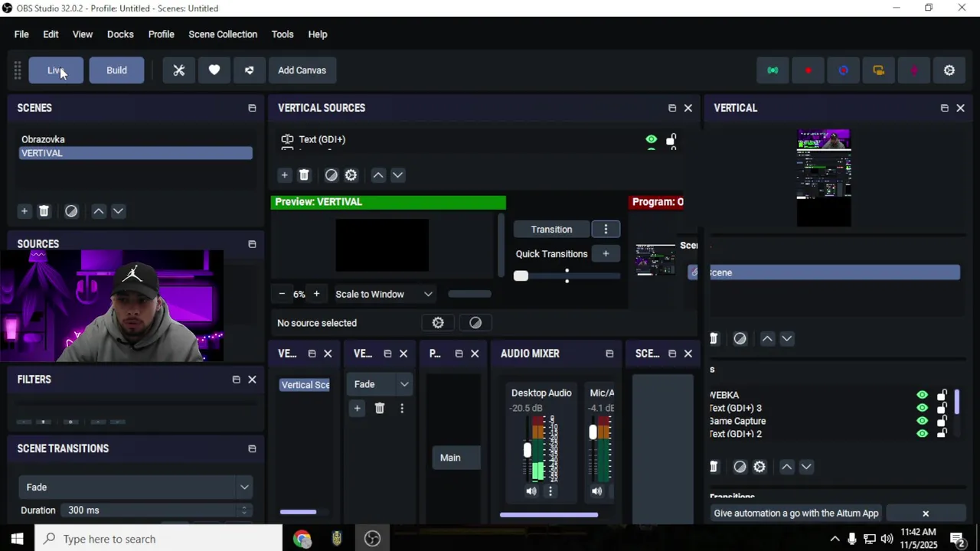The height and width of the screenshot is (551, 980).
Task: Click the transition T-bar slider handle
Action: (521, 275)
